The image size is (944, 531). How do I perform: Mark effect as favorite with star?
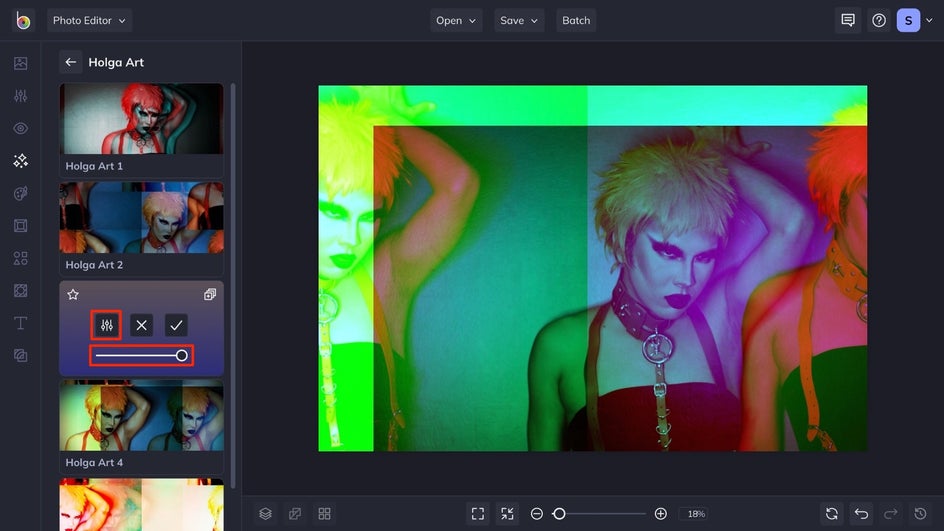[73, 294]
